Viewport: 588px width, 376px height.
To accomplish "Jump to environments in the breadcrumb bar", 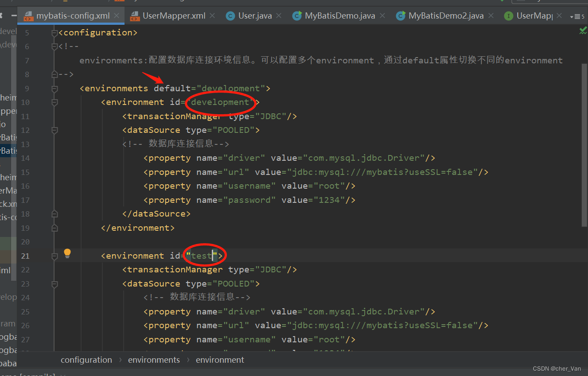I will (154, 360).
